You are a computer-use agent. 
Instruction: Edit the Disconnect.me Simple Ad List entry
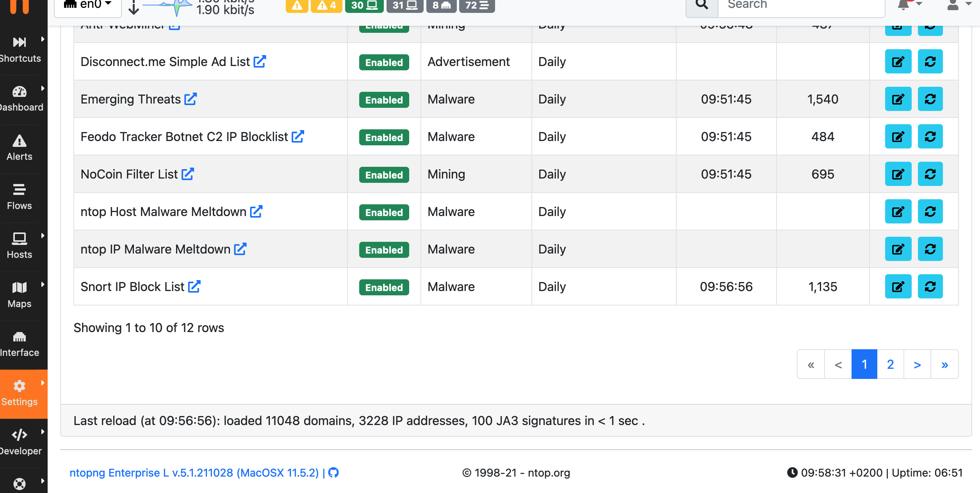(898, 61)
